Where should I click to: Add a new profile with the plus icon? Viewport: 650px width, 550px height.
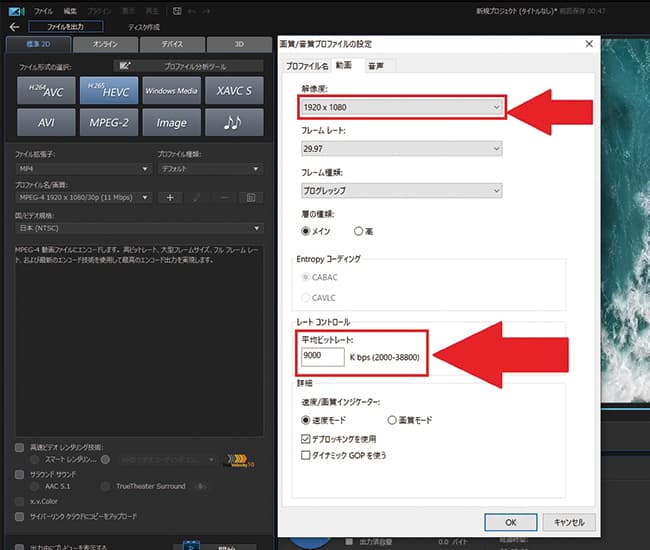[170, 198]
